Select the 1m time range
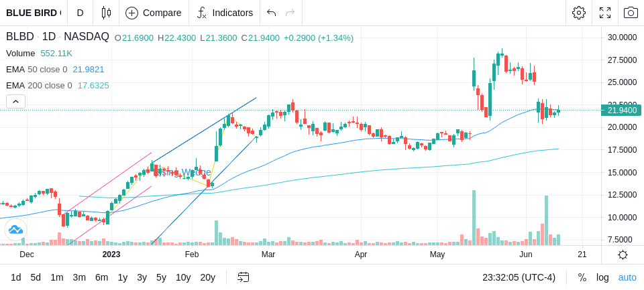 [56, 278]
